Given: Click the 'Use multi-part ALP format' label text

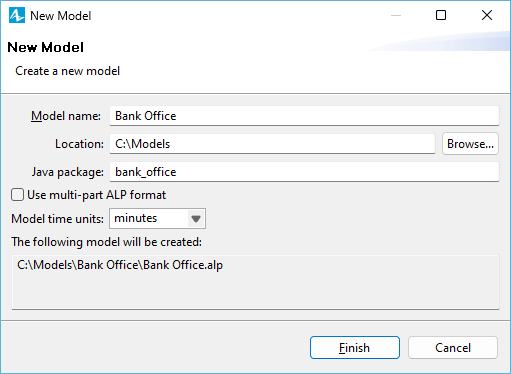Looking at the screenshot, I should tap(96, 195).
